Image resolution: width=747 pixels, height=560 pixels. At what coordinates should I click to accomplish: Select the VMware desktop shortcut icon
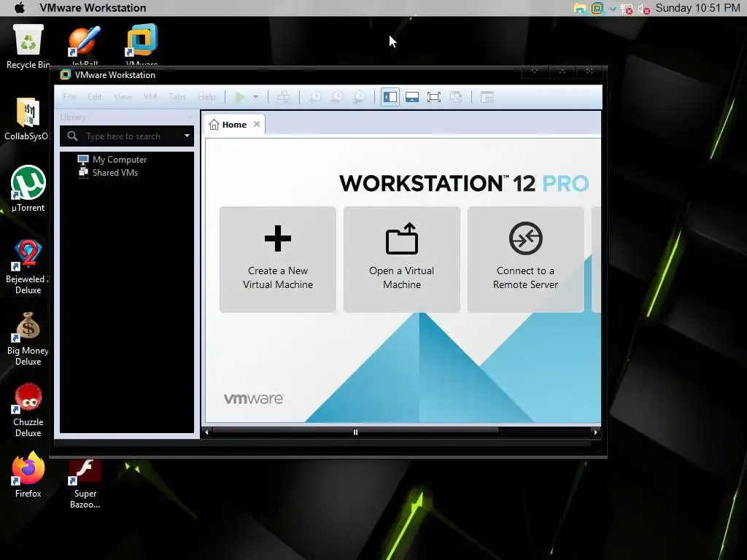(x=142, y=44)
